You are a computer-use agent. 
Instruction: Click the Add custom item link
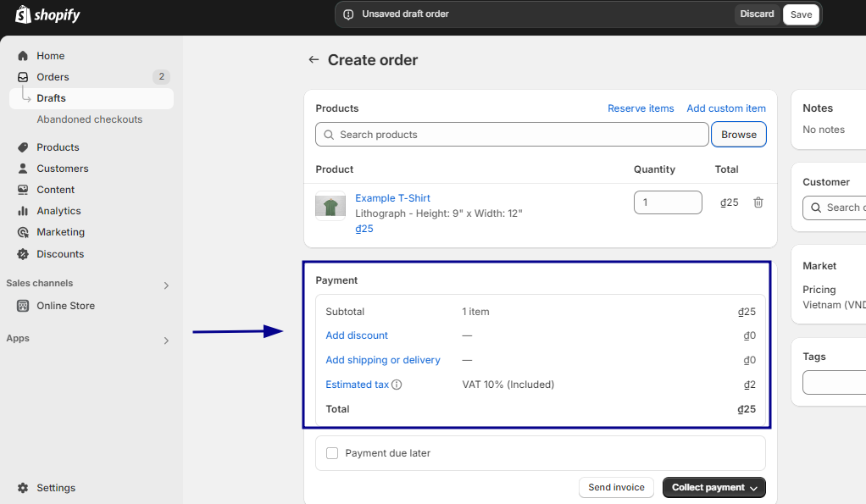point(725,108)
